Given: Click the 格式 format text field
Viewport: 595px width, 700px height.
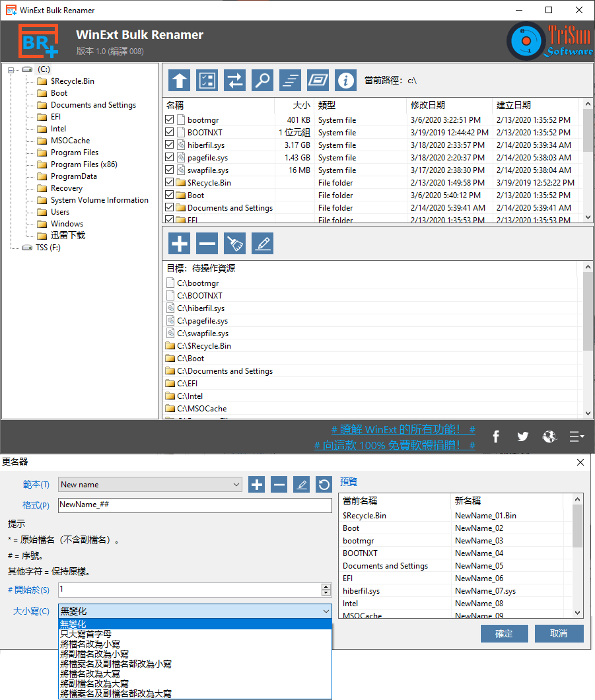Looking at the screenshot, I should 195,505.
